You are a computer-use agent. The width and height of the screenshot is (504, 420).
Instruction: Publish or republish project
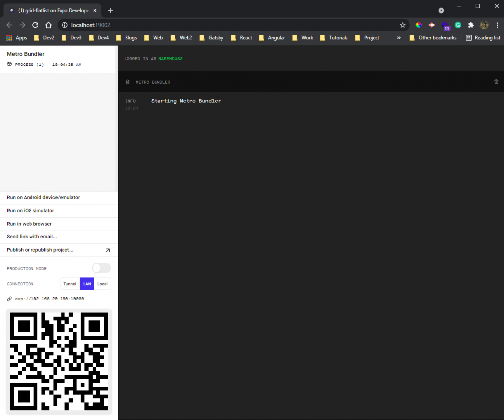[59, 250]
